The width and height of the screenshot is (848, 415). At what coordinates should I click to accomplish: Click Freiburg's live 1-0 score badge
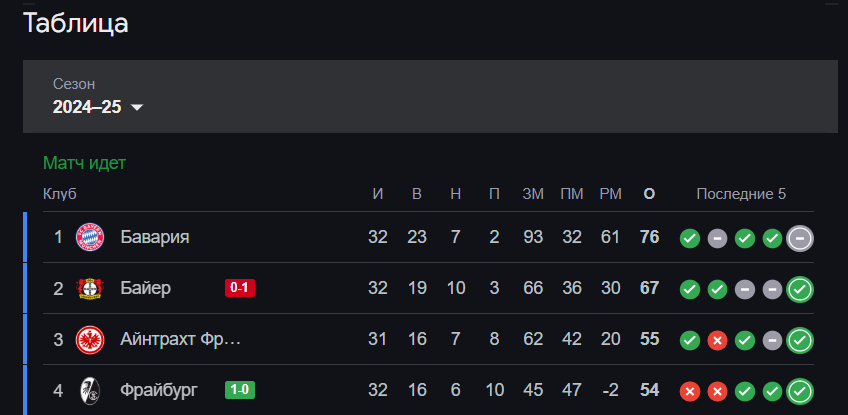241,391
